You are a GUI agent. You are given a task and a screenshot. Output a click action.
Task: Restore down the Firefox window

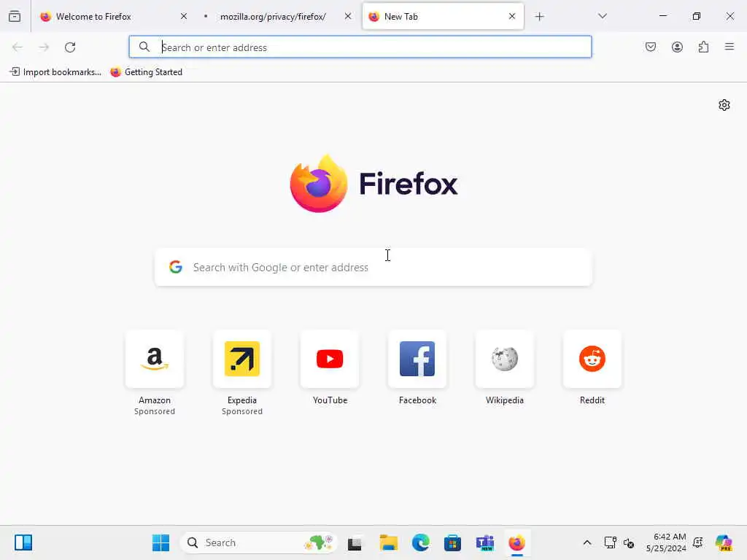click(x=697, y=16)
